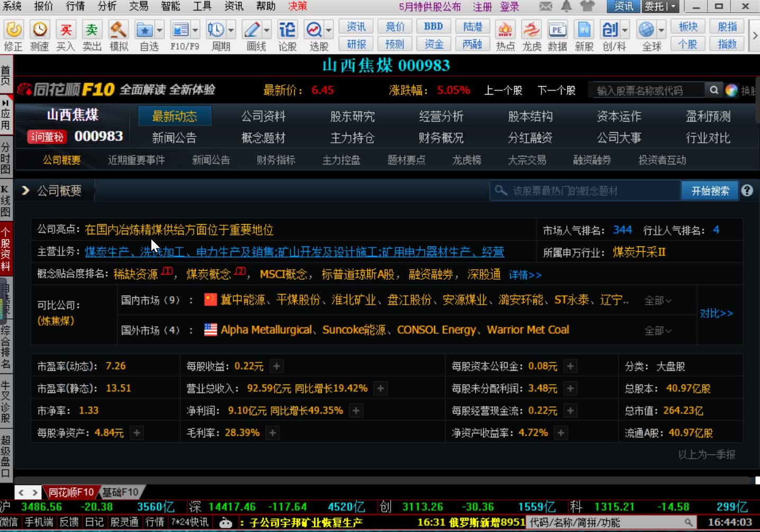Expand 全部 for 国内市场 comparable companies

click(x=658, y=300)
